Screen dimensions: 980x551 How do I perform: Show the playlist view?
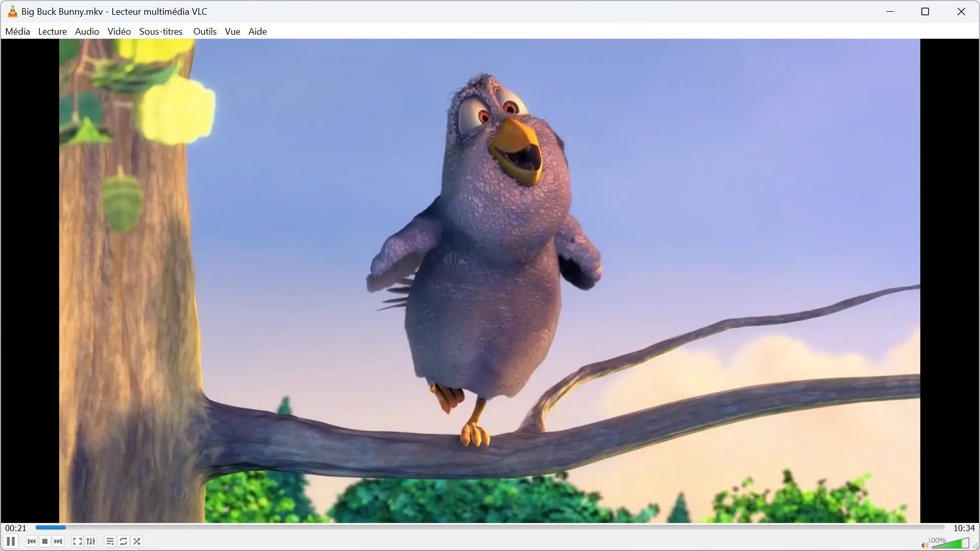click(x=110, y=541)
